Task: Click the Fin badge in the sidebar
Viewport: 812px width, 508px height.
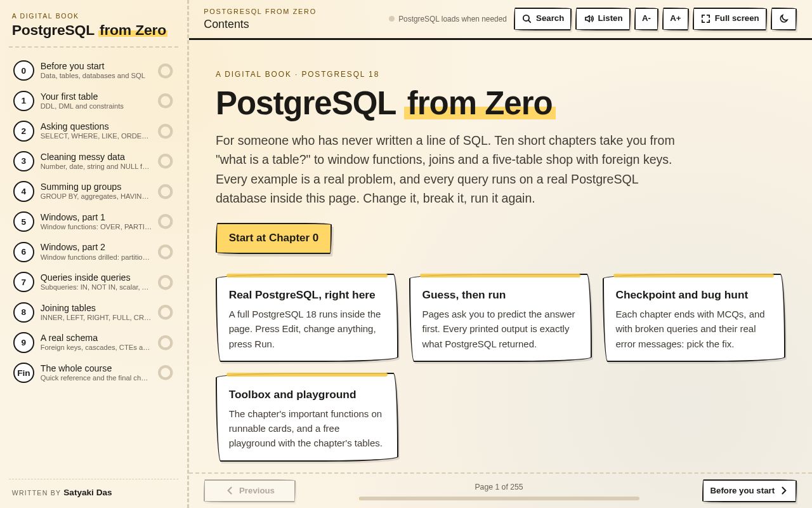Action: pos(23,373)
